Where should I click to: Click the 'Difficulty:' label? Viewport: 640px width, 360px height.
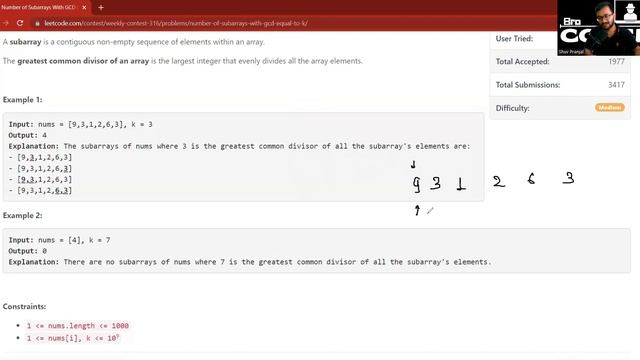point(512,108)
